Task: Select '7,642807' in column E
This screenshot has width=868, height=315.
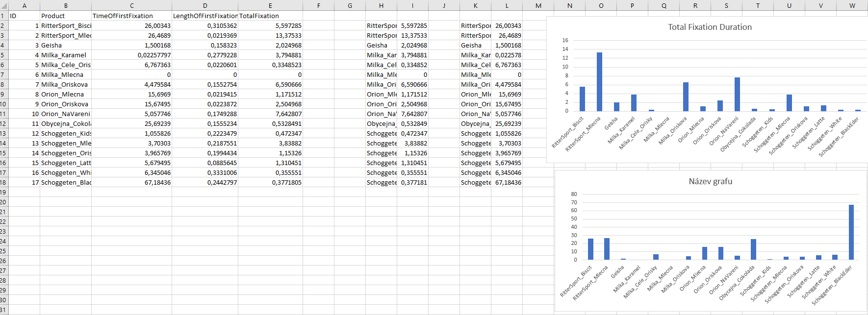Action: [270, 114]
